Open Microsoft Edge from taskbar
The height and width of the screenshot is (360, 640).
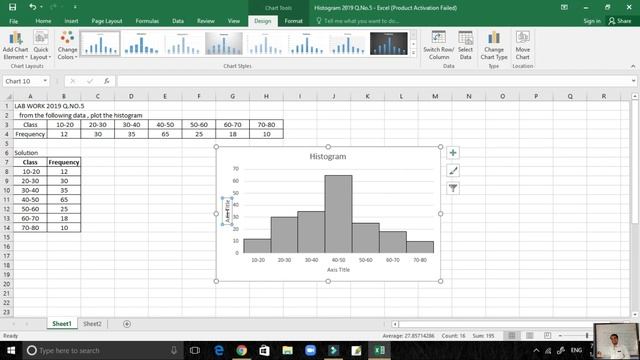(219, 350)
